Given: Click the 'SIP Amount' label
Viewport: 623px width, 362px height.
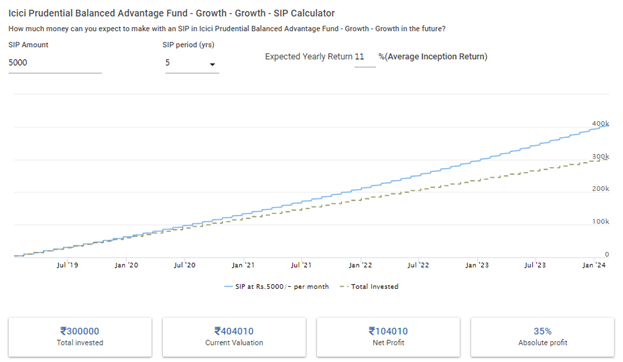Looking at the screenshot, I should [x=28, y=45].
